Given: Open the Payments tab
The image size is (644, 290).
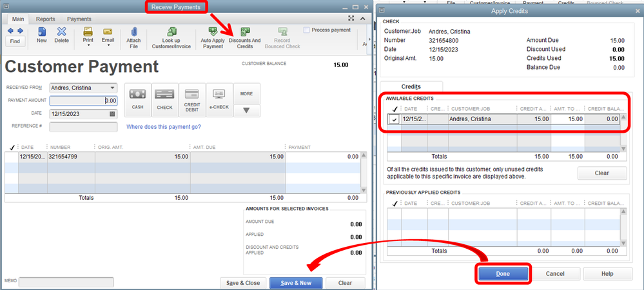Looking at the screenshot, I should click(79, 19).
